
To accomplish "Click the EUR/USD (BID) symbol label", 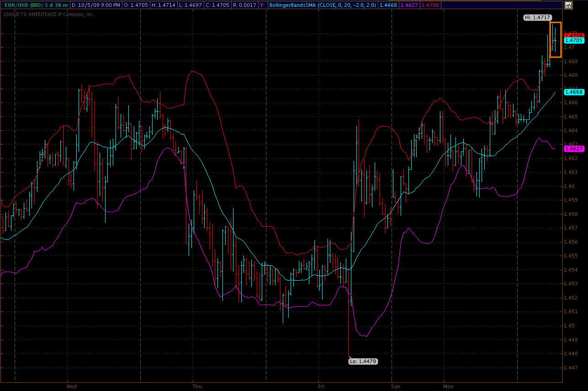I will click(23, 5).
